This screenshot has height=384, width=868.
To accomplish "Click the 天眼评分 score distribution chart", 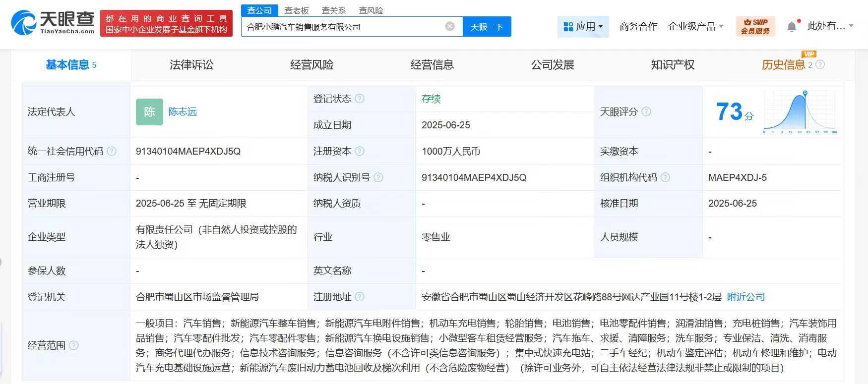I will [x=800, y=112].
